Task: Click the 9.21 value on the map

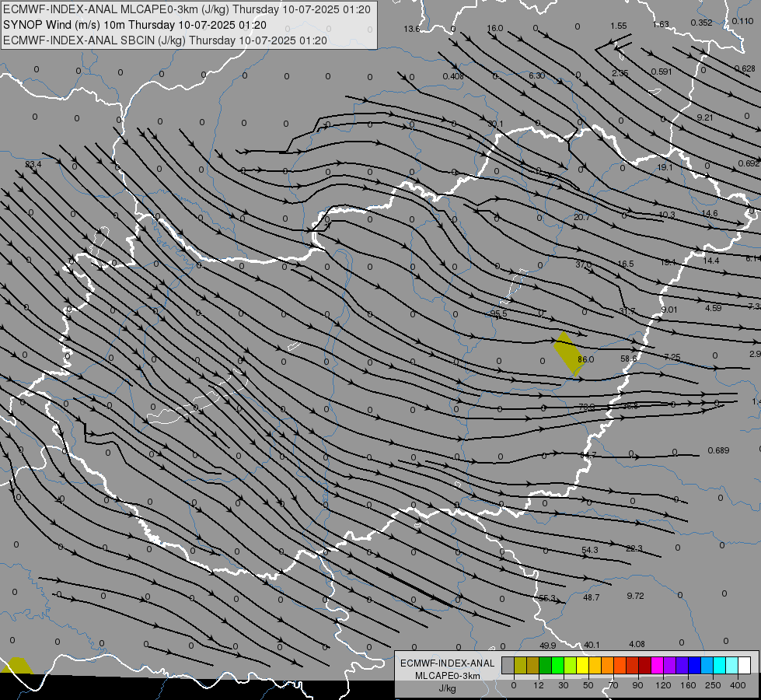Action: pos(705,117)
